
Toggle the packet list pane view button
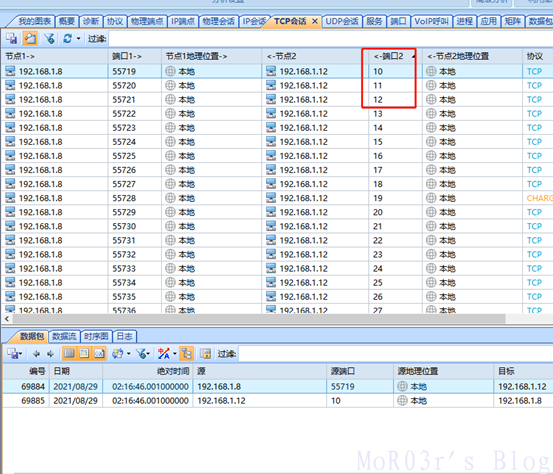click(69, 353)
